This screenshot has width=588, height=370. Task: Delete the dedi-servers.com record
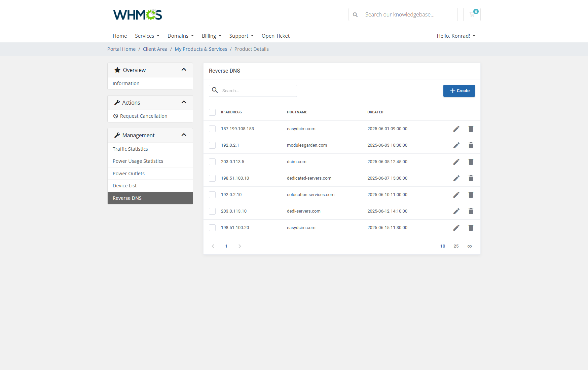(x=471, y=211)
